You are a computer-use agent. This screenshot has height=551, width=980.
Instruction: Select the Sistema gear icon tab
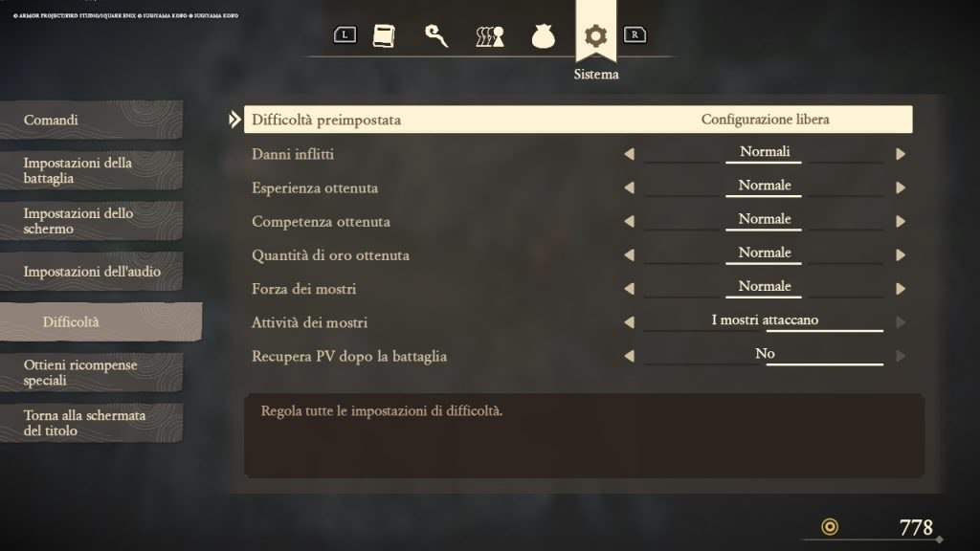click(x=595, y=35)
